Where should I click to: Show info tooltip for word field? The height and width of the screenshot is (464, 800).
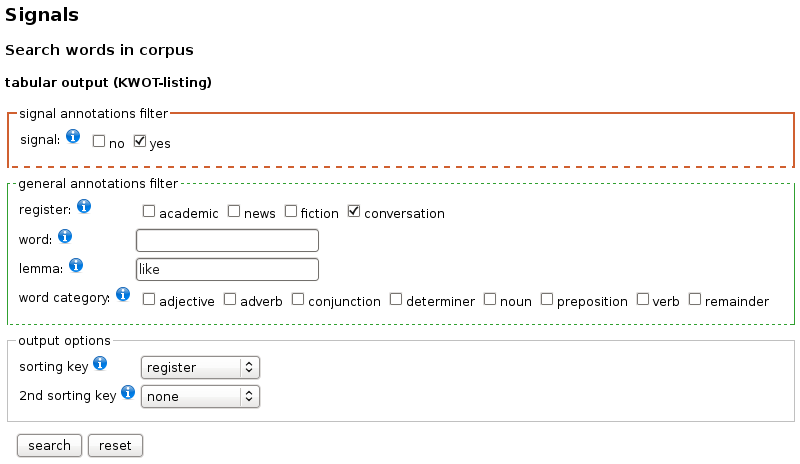65,236
